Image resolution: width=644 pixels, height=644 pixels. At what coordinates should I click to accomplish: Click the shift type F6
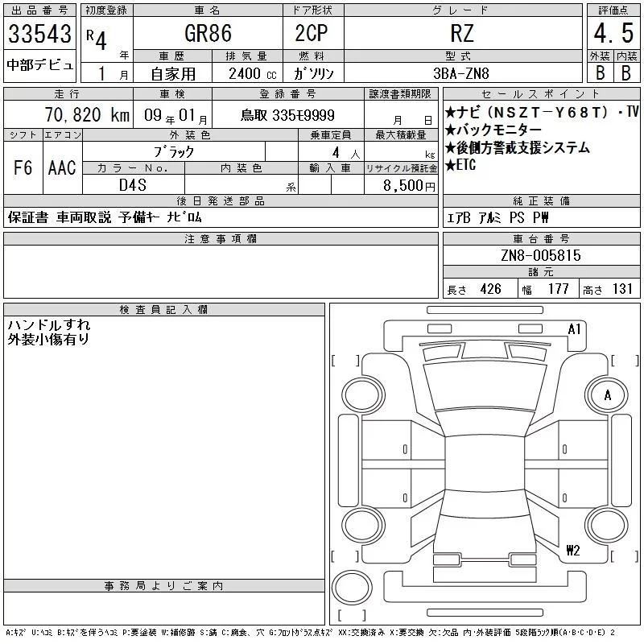click(x=23, y=167)
